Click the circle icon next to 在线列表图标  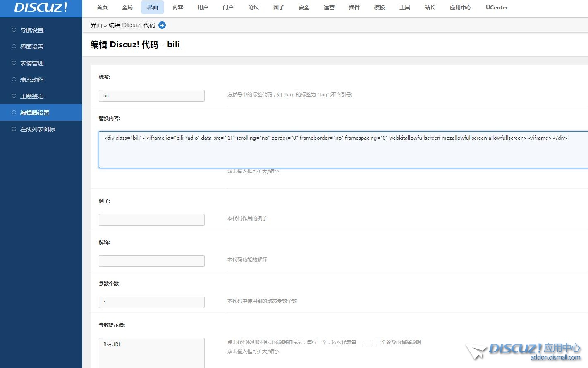point(14,129)
